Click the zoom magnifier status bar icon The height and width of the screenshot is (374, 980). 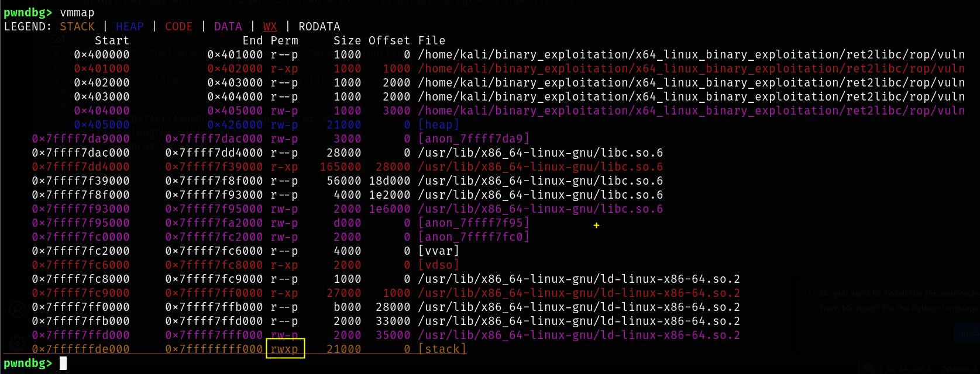[x=869, y=368]
